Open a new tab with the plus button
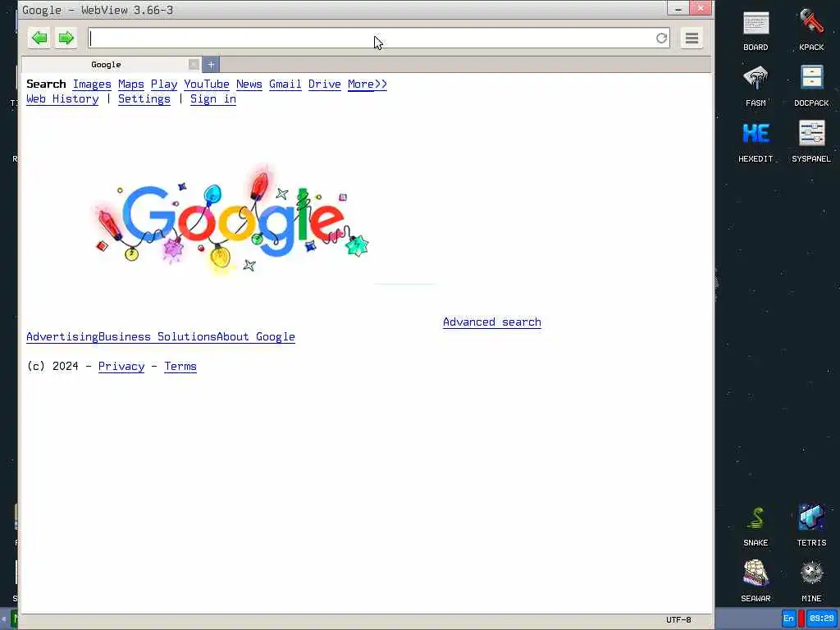 [x=211, y=65]
